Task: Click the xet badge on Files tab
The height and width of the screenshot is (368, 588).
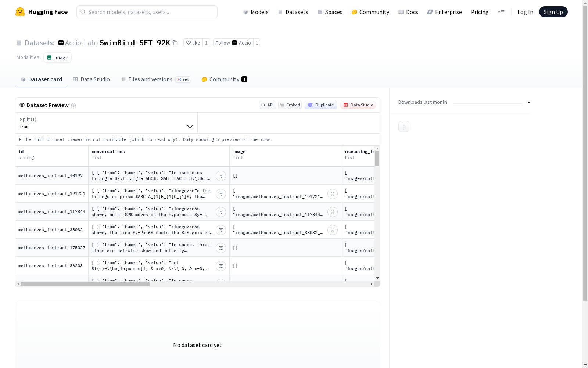Action: click(183, 79)
